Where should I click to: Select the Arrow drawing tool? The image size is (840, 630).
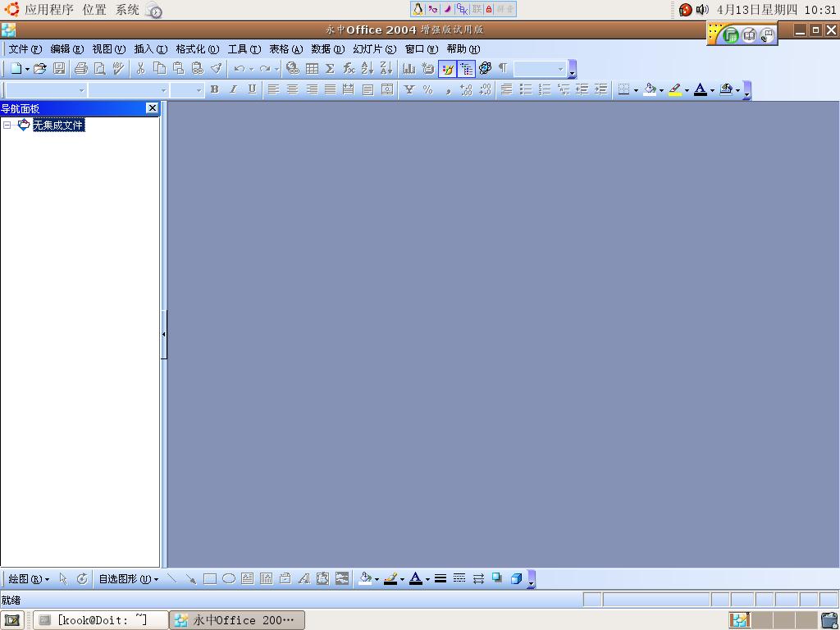pyautogui.click(x=190, y=578)
